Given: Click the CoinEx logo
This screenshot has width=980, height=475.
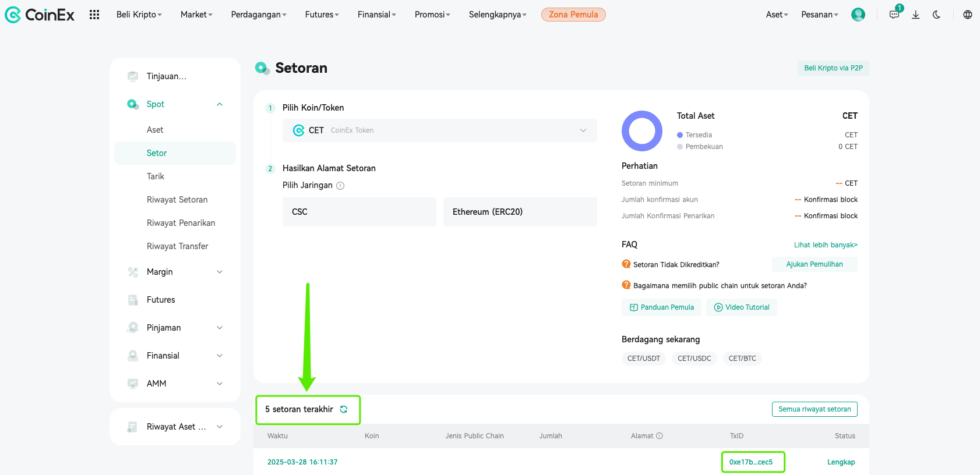Looking at the screenshot, I should tap(40, 15).
